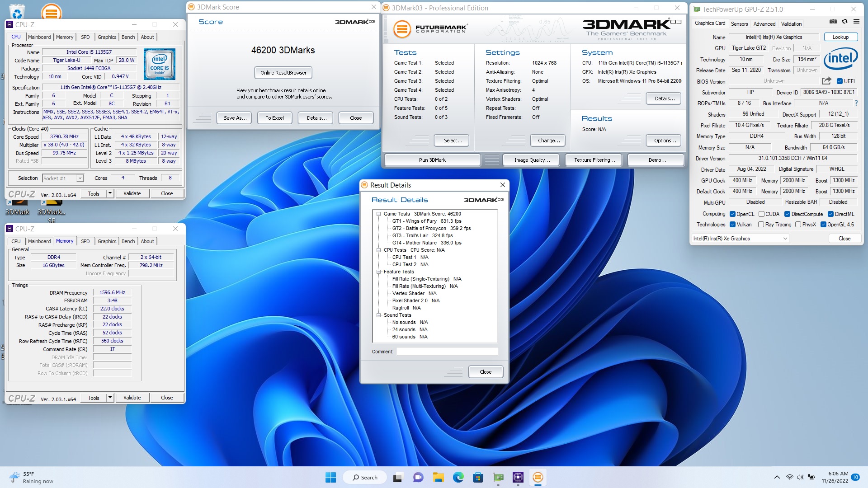Toggle the Ray Tracing checkbox

(761, 225)
